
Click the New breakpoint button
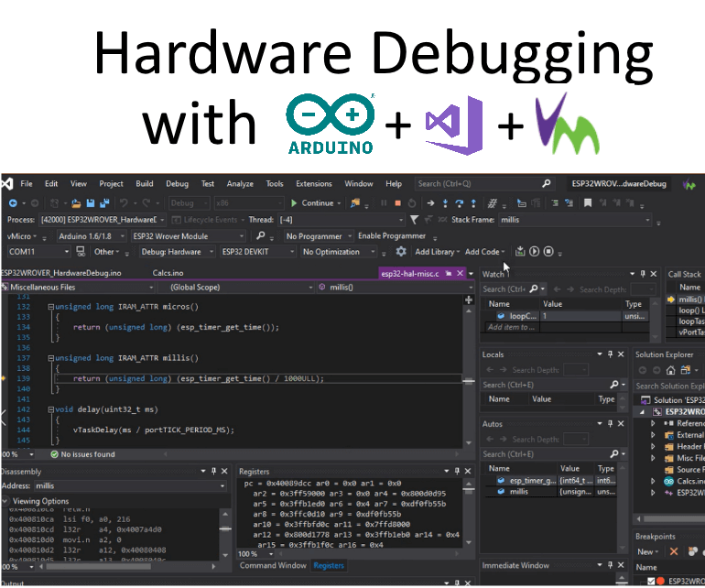tap(647, 551)
